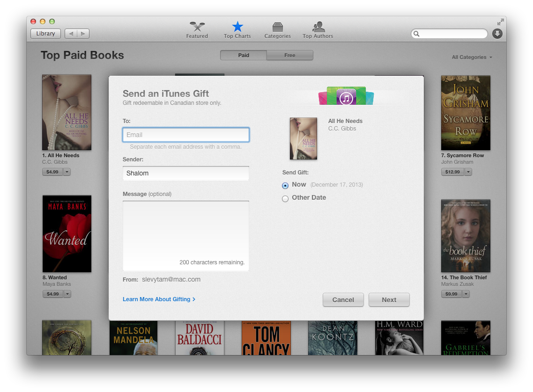
Task: Click the Next button
Action: point(389,300)
